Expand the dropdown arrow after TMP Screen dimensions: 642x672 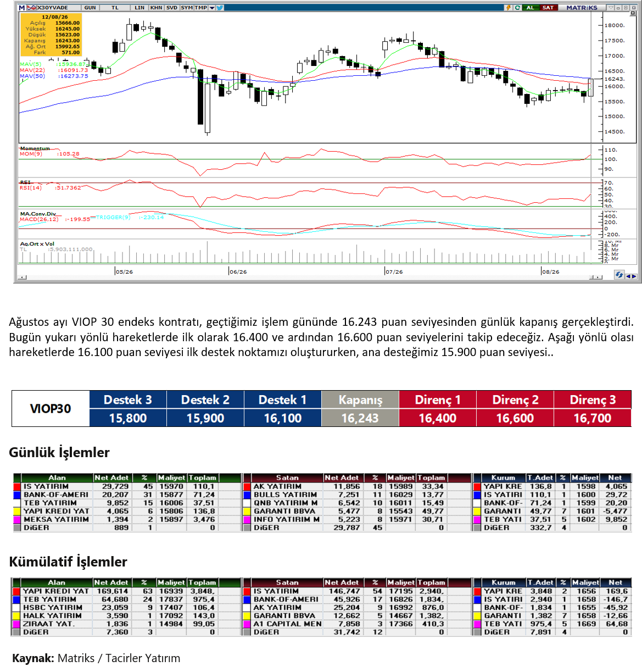point(211,8)
